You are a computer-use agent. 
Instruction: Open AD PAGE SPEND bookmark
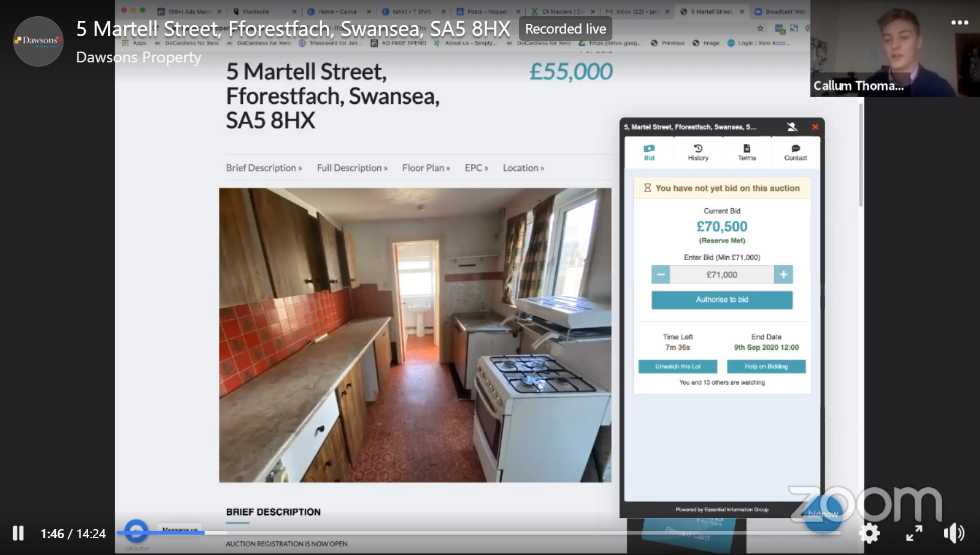click(398, 43)
